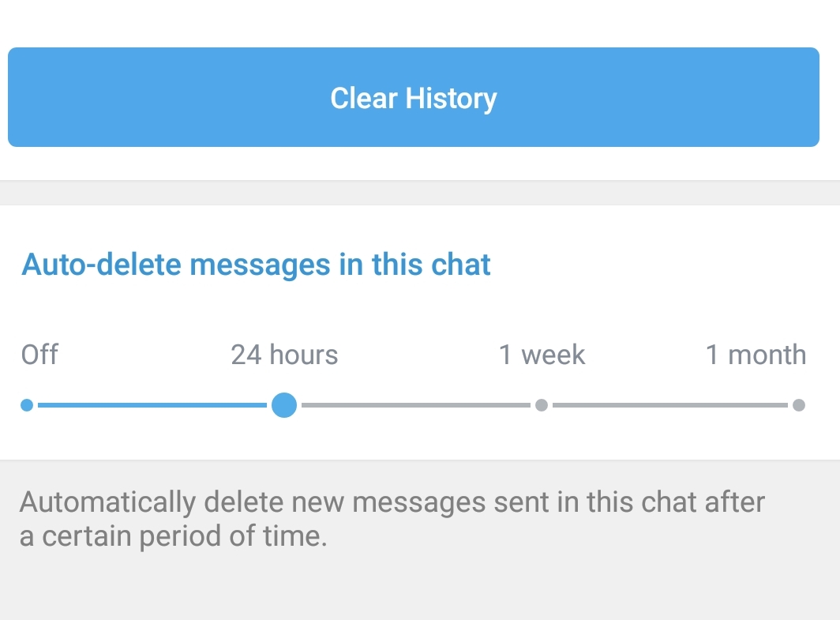Click the 'a certain period of time.' text
840x620 pixels.
(x=173, y=536)
